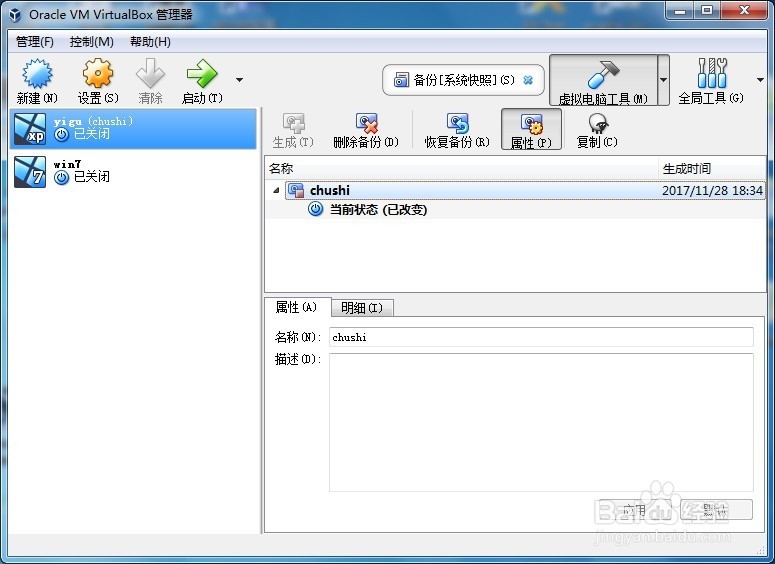Select the win7 virtual machine
The width and height of the screenshot is (775, 564).
(133, 172)
